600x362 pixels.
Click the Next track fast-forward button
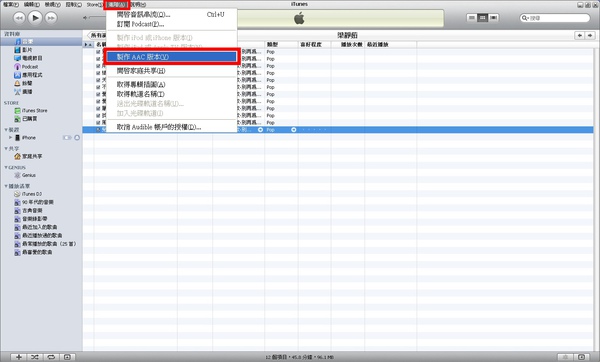pos(51,18)
